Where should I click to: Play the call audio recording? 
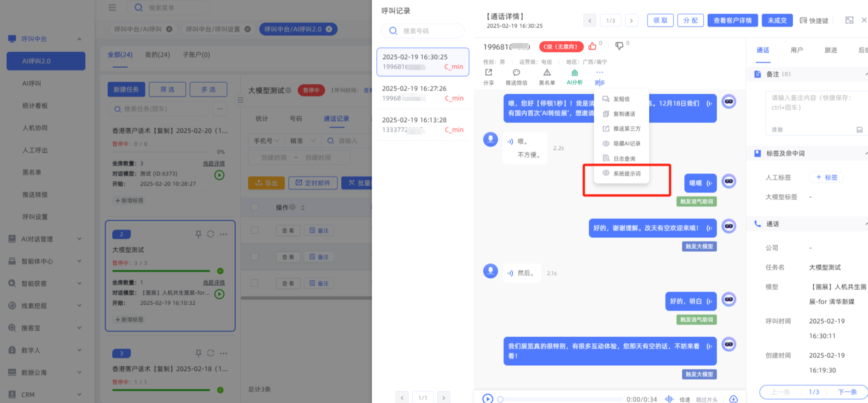(488, 399)
